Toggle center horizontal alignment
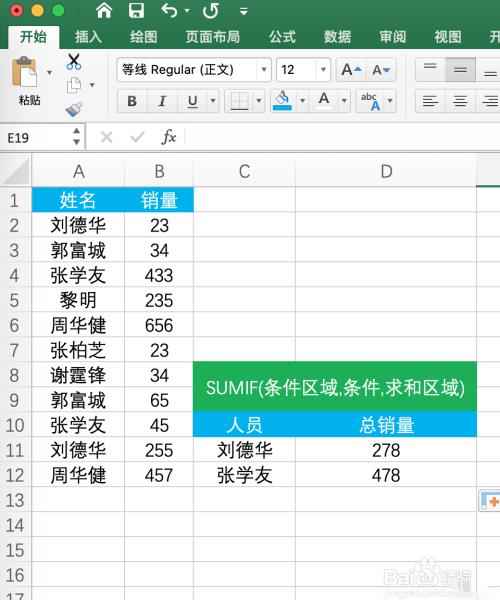Image resolution: width=500 pixels, height=600 pixels. pos(460,101)
